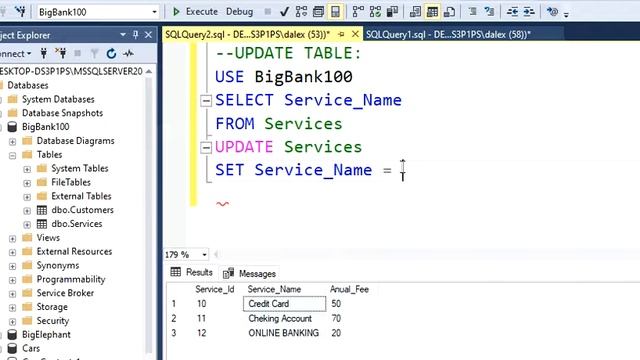Click the ONLINE BANKING result cell

pyautogui.click(x=284, y=333)
